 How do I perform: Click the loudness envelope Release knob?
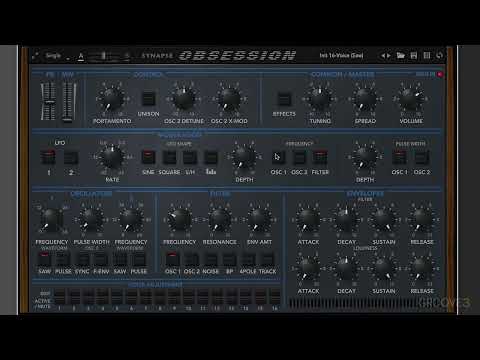pyautogui.click(x=422, y=269)
